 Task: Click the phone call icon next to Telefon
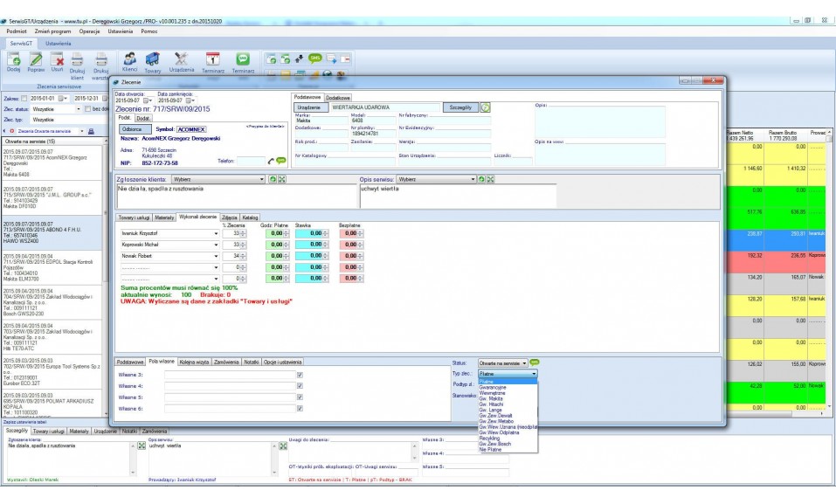pyautogui.click(x=270, y=161)
